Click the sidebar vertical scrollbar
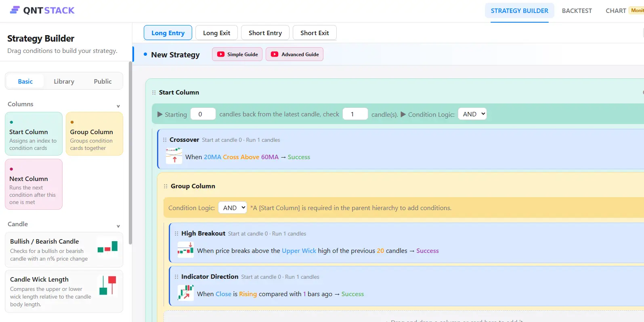The height and width of the screenshot is (322, 644). tap(130, 154)
